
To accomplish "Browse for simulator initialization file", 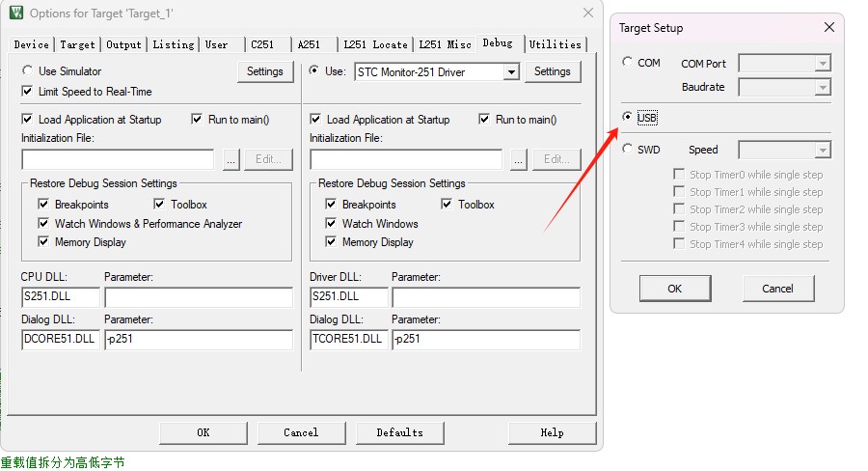I will [x=231, y=159].
